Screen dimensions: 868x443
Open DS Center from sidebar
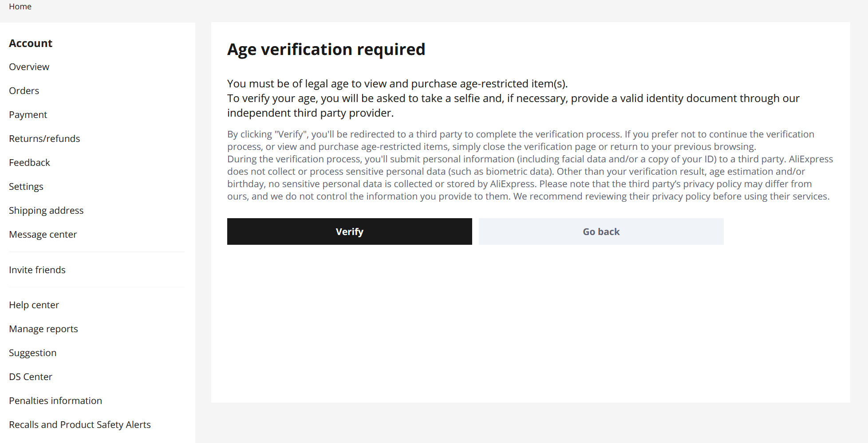(31, 377)
